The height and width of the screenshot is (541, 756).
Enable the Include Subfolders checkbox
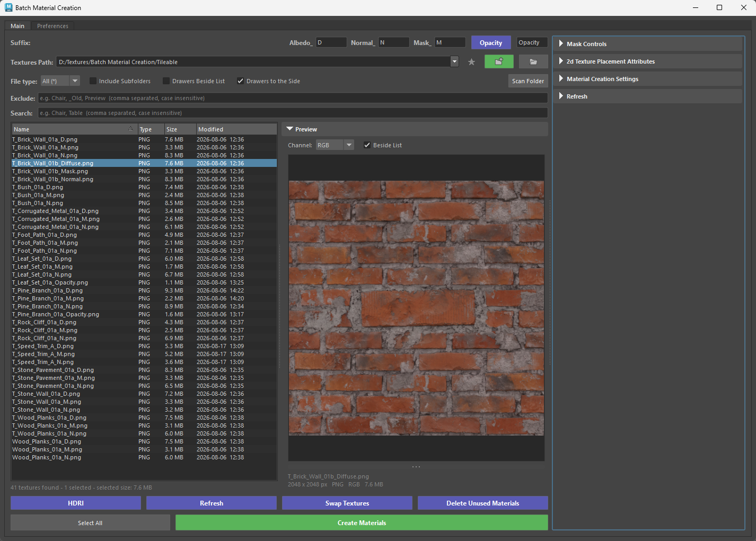click(x=93, y=81)
